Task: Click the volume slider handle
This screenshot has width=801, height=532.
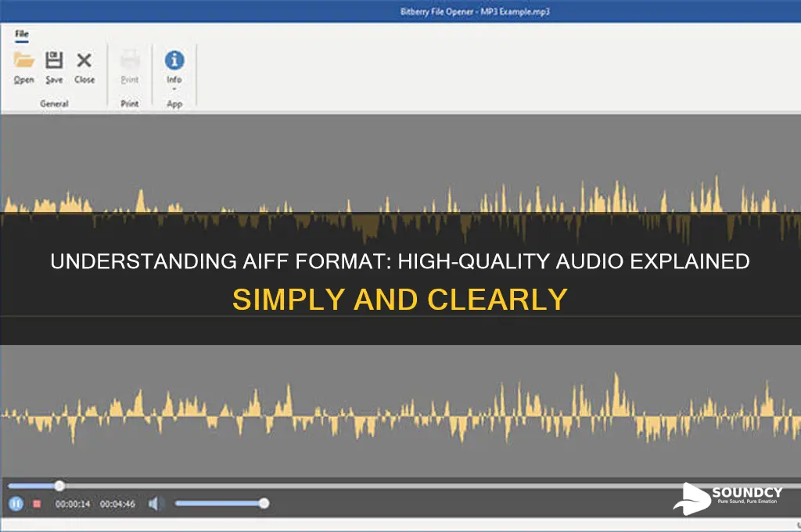Action: pyautogui.click(x=264, y=503)
